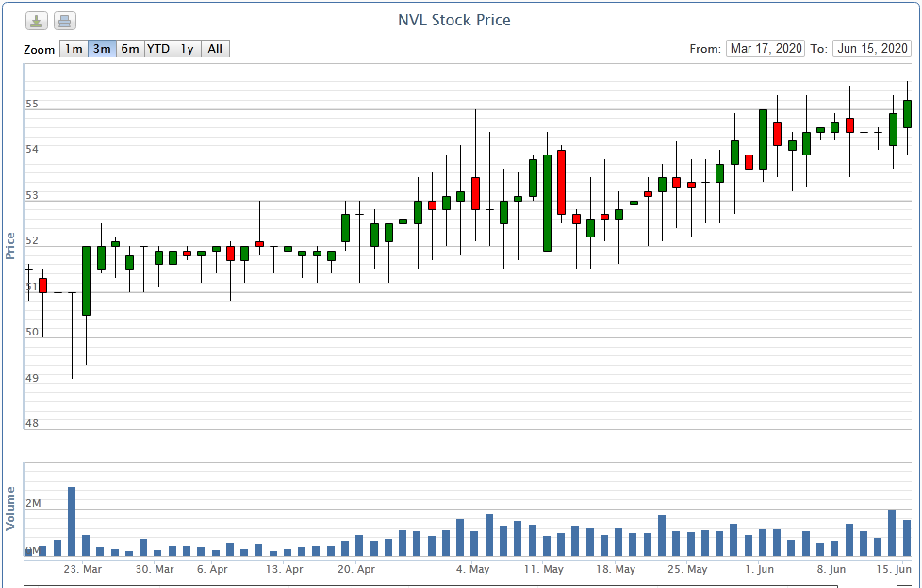Click the 1. Jun date label
The height and width of the screenshot is (588, 922).
[760, 569]
